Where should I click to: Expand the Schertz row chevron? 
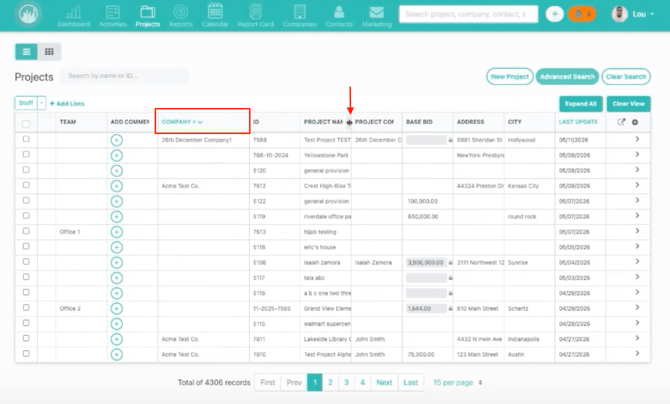pos(637,308)
